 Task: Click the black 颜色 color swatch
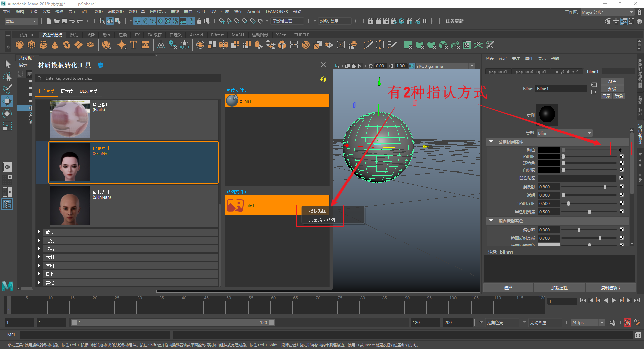click(x=549, y=150)
